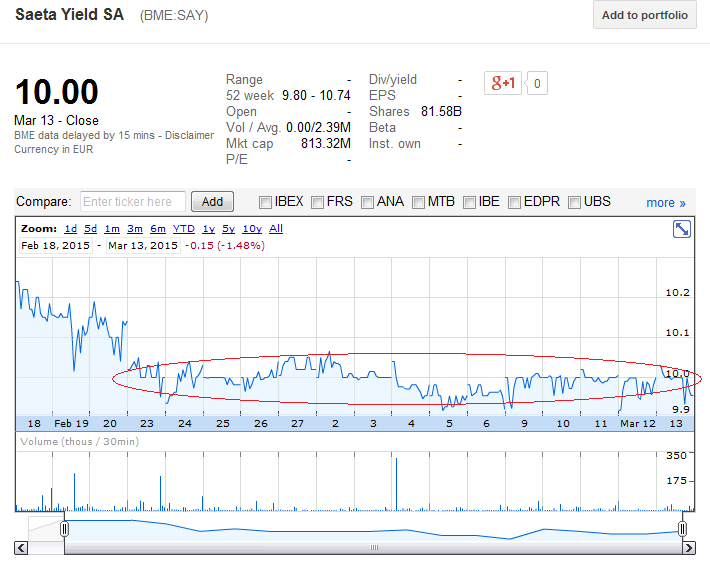The width and height of the screenshot is (710, 561).
Task: Open the Disclaimer link
Action: (189, 135)
